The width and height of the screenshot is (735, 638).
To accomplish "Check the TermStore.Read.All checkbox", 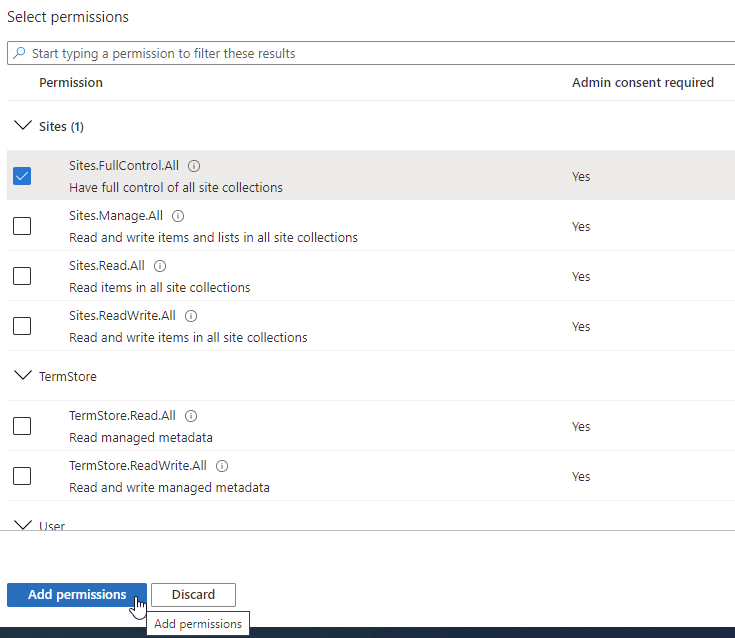I will tap(22, 426).
